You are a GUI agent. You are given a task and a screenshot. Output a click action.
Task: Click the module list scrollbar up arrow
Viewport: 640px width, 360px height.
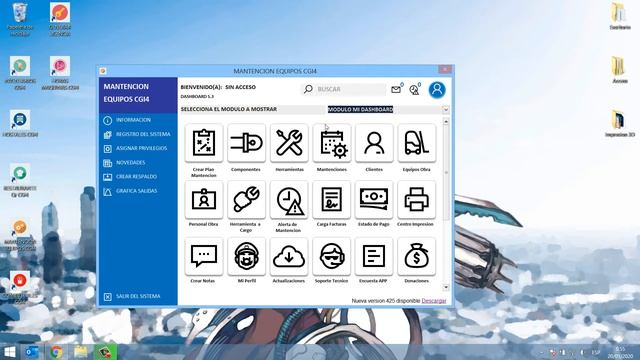point(446,122)
